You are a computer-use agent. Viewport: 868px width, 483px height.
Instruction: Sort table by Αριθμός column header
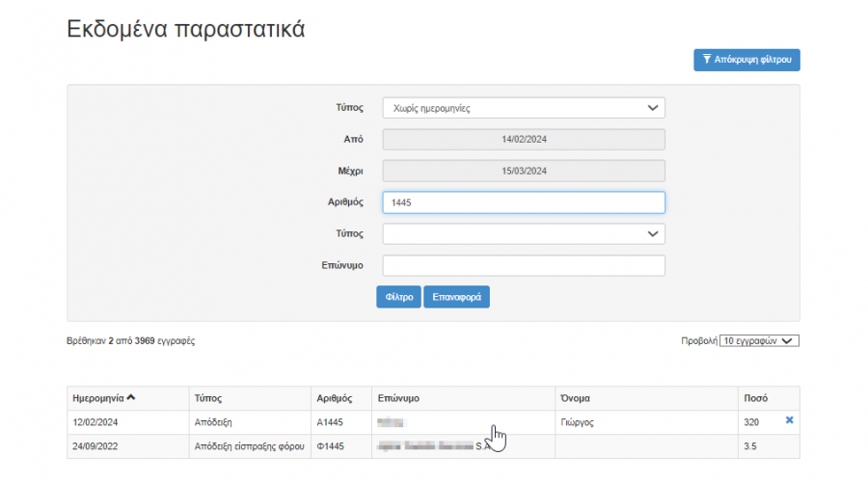(x=337, y=398)
